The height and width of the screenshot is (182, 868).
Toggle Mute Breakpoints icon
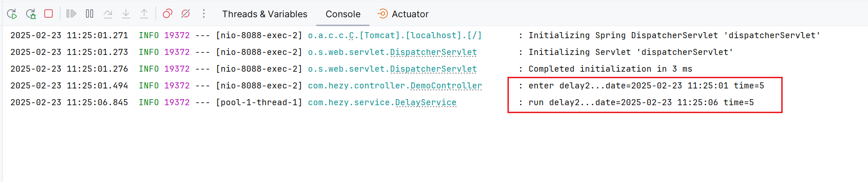[186, 13]
